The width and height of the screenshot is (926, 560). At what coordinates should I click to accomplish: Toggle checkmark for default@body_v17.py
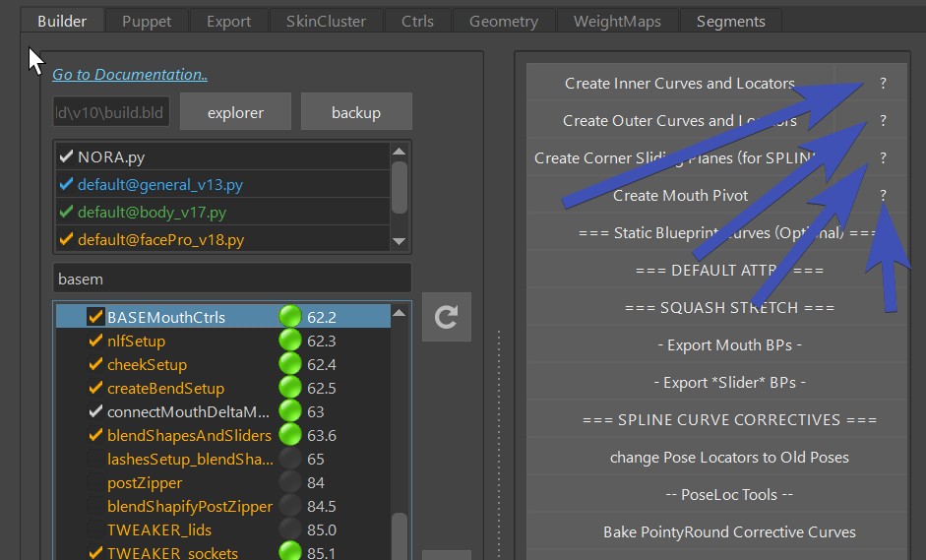point(66,212)
